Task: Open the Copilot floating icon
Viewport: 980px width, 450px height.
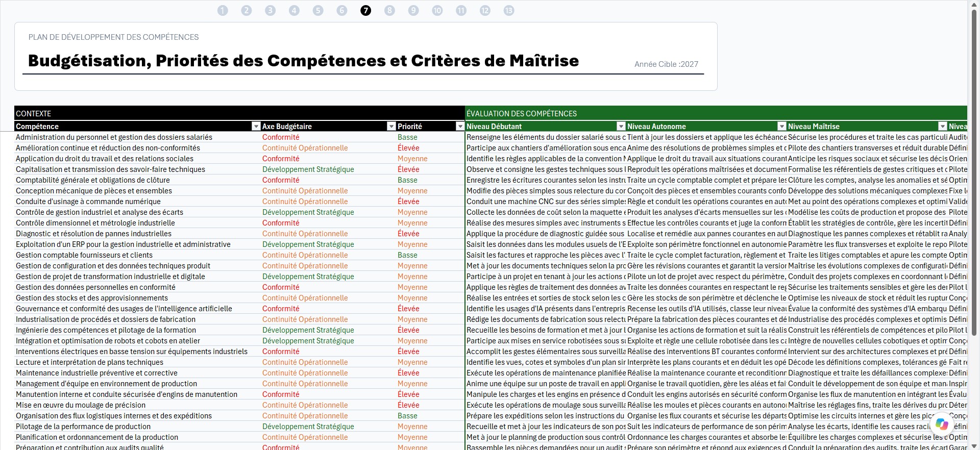Action: pyautogui.click(x=942, y=424)
